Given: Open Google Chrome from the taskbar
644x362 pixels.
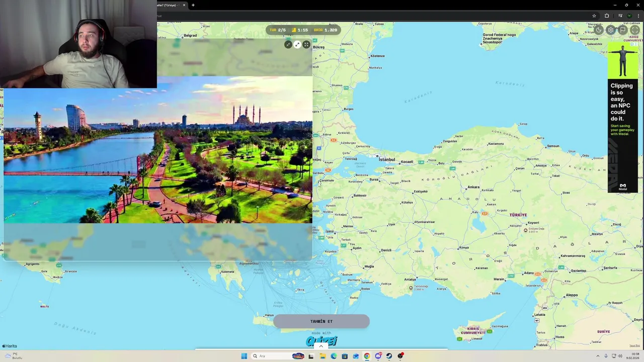Looking at the screenshot, I should 367,356.
